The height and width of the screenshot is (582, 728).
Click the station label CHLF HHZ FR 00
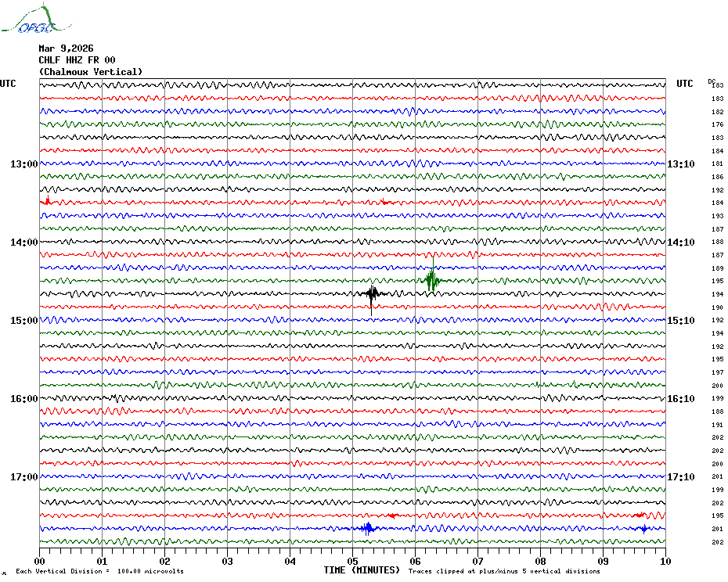(x=77, y=60)
